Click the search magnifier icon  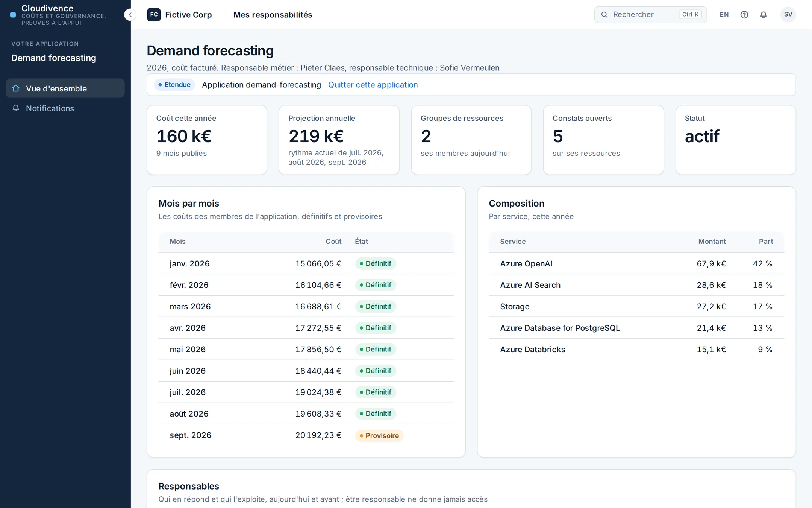(x=604, y=15)
